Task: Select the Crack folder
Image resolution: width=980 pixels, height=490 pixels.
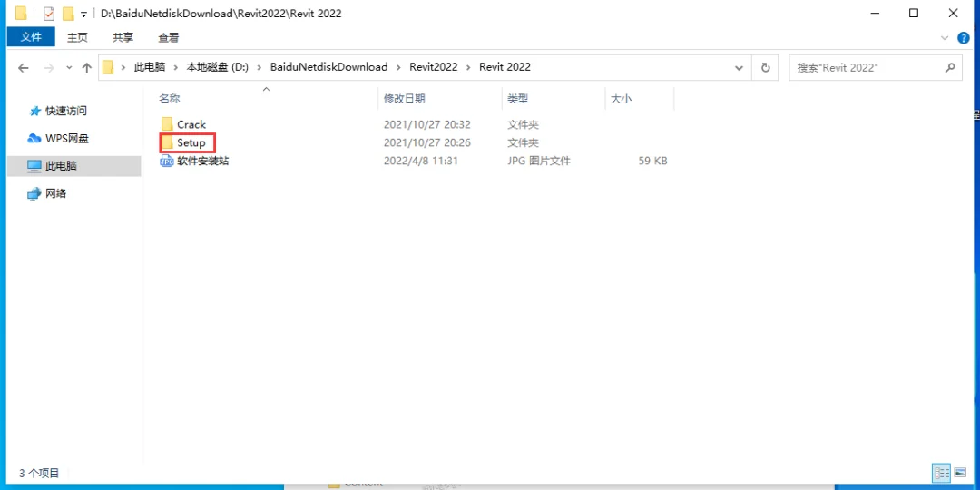Action: click(191, 125)
